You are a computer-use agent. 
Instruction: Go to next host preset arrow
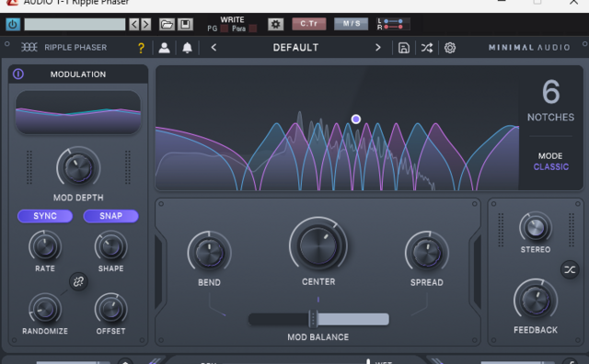(x=146, y=25)
